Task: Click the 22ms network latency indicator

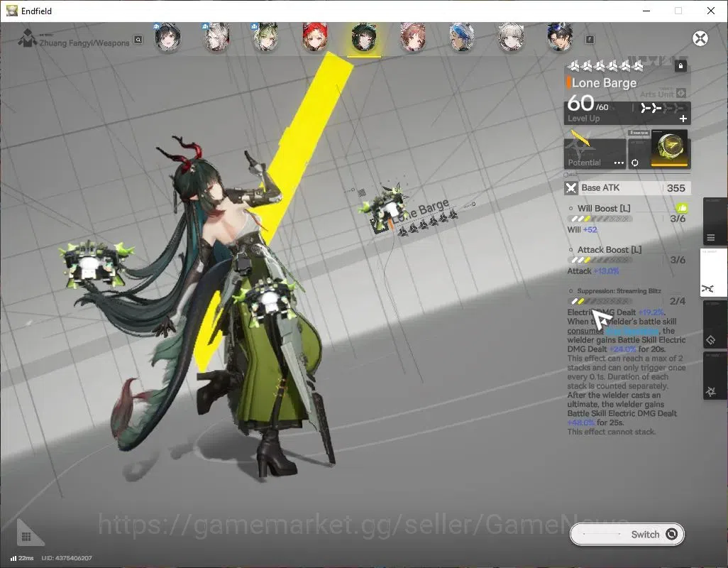Action: (x=22, y=558)
